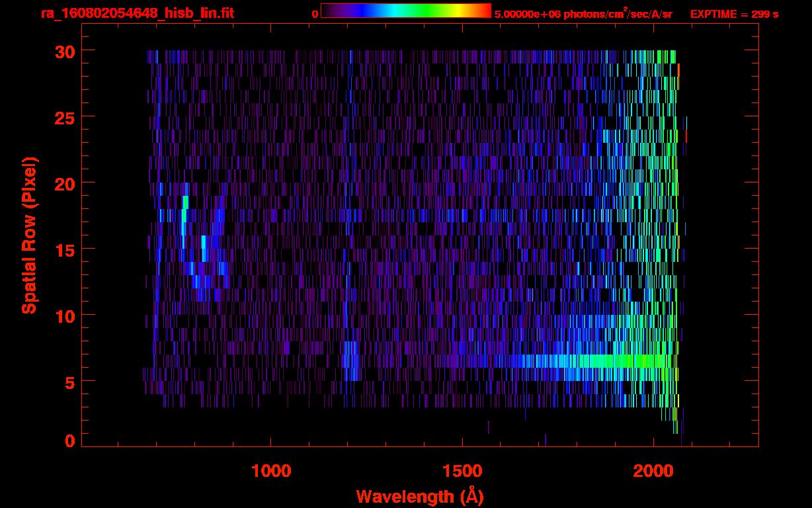812x508 pixels.
Task: Click the colorbar minimum value 0
Action: click(x=315, y=14)
